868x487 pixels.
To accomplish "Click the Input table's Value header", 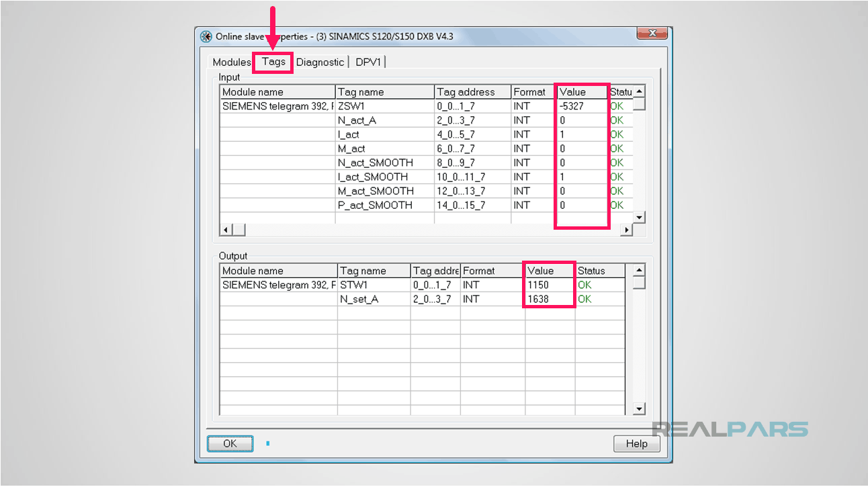I will (x=582, y=92).
